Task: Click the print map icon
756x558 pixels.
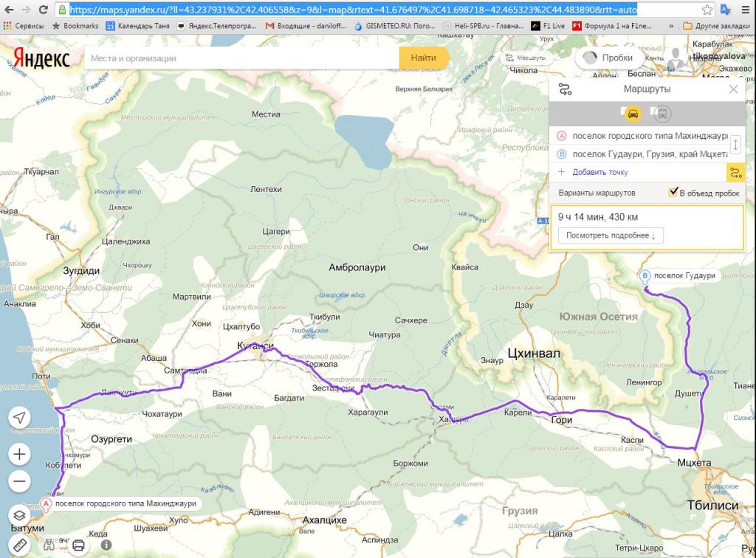Action: (78, 545)
